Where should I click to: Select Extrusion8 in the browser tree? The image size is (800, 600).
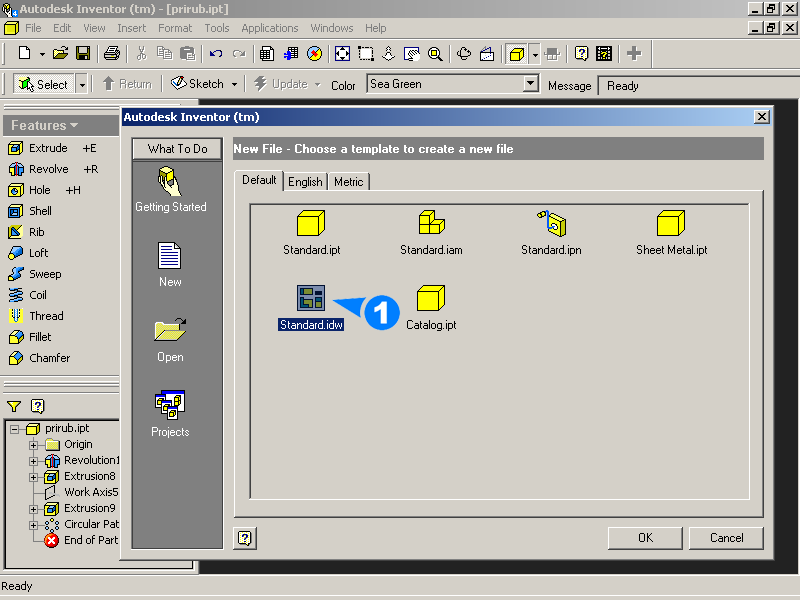89,476
